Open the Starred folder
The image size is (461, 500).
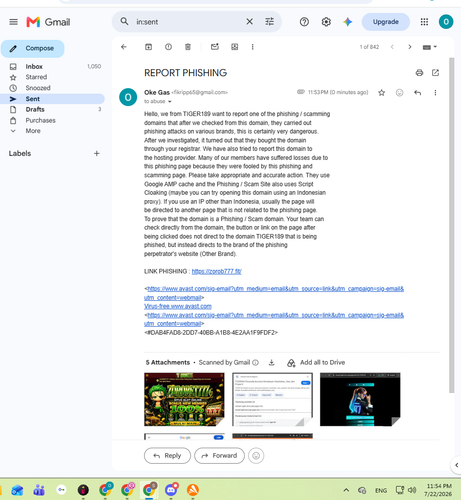pyautogui.click(x=53, y=77)
